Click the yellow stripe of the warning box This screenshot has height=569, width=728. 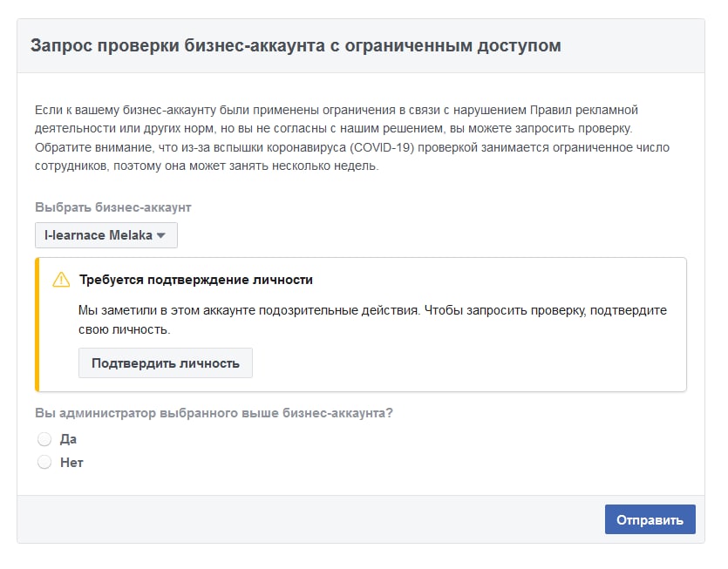tap(37, 324)
